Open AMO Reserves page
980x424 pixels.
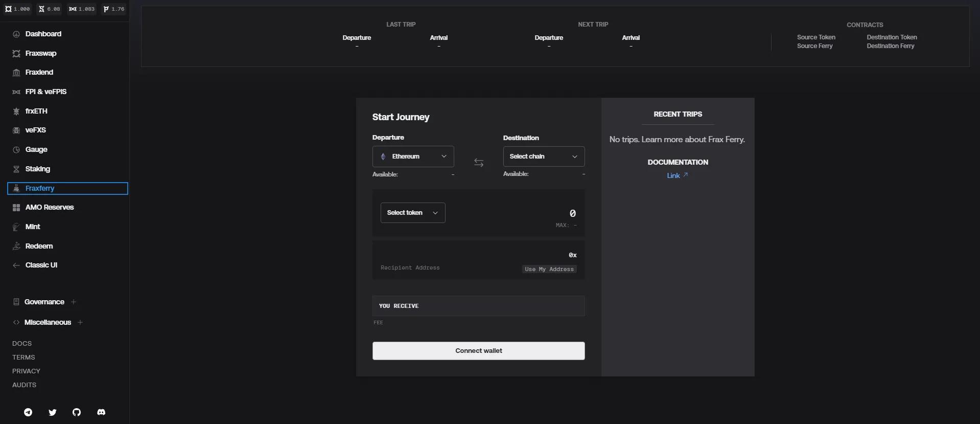pos(50,208)
